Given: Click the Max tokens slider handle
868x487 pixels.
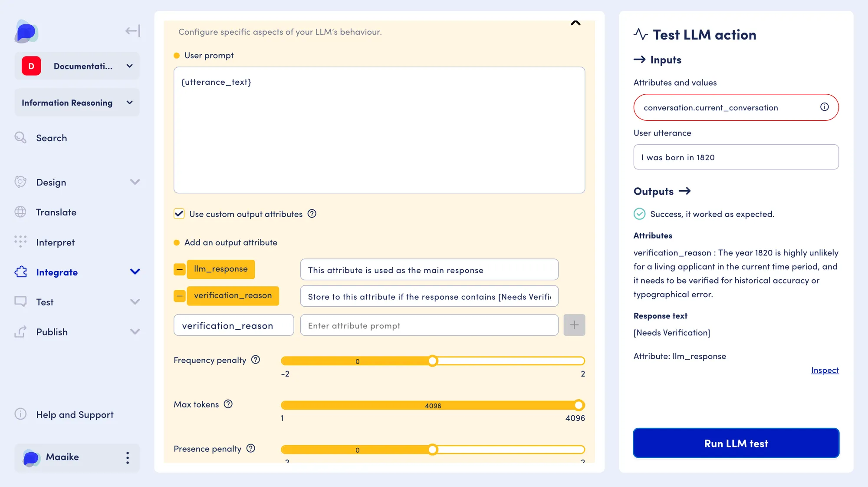Looking at the screenshot, I should click(x=579, y=405).
